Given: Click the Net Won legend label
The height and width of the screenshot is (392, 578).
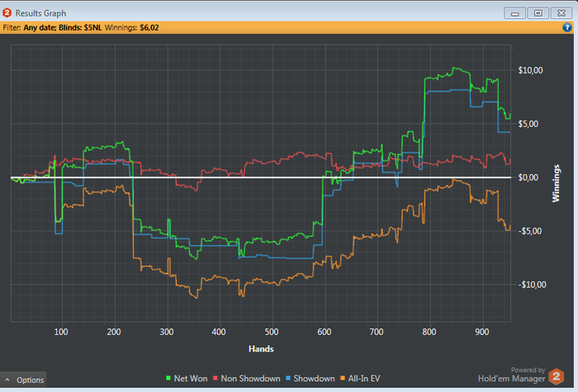Looking at the screenshot, I should pyautogui.click(x=191, y=378).
